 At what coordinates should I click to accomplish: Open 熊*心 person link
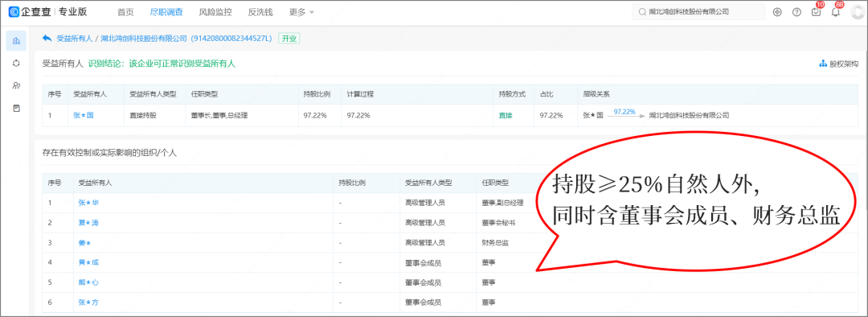click(88, 282)
